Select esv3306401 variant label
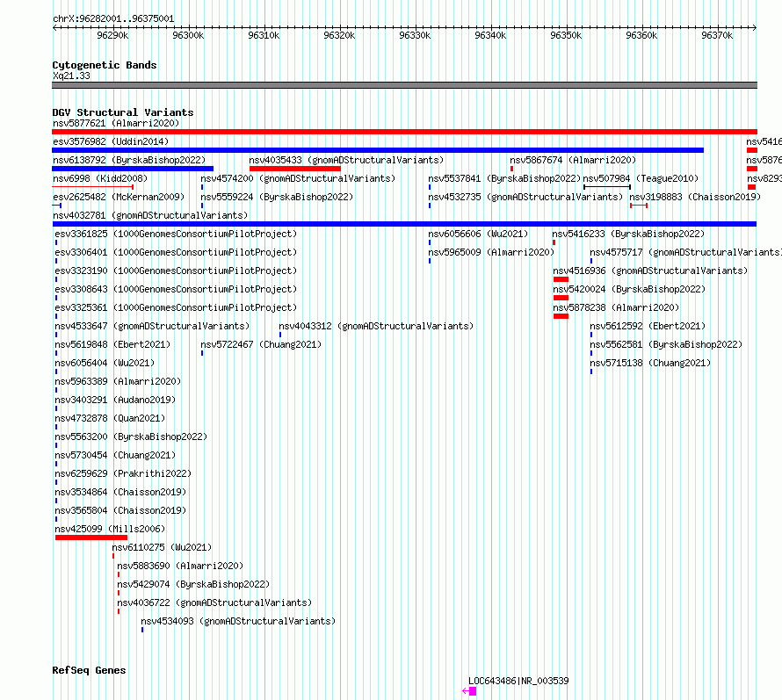The width and height of the screenshot is (782, 700). click(x=176, y=252)
